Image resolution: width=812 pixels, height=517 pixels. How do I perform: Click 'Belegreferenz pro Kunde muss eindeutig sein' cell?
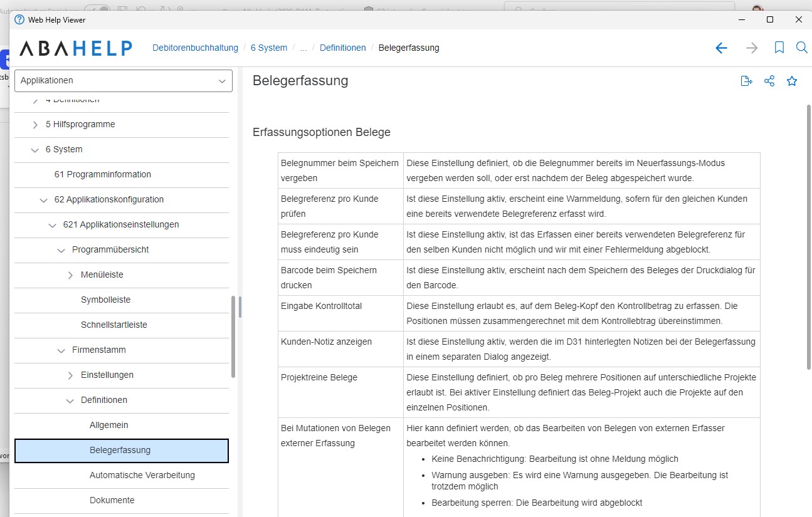[340, 242]
